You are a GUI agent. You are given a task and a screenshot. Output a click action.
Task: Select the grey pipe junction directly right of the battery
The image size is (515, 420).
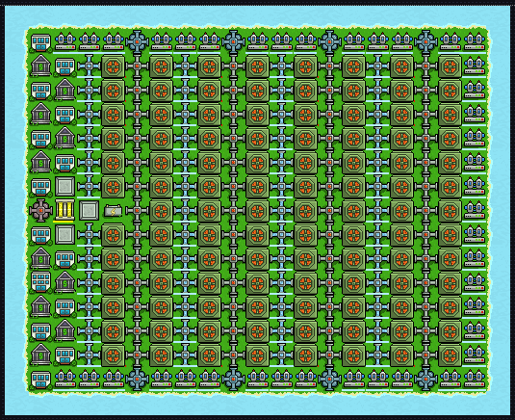click(138, 210)
